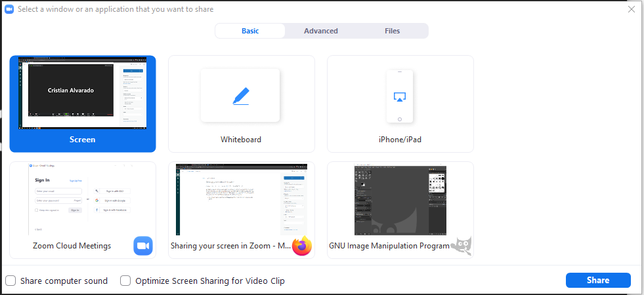The image size is (644, 295).
Task: Pick the Sharing your screen Firefox window preview
Action: [x=242, y=200]
